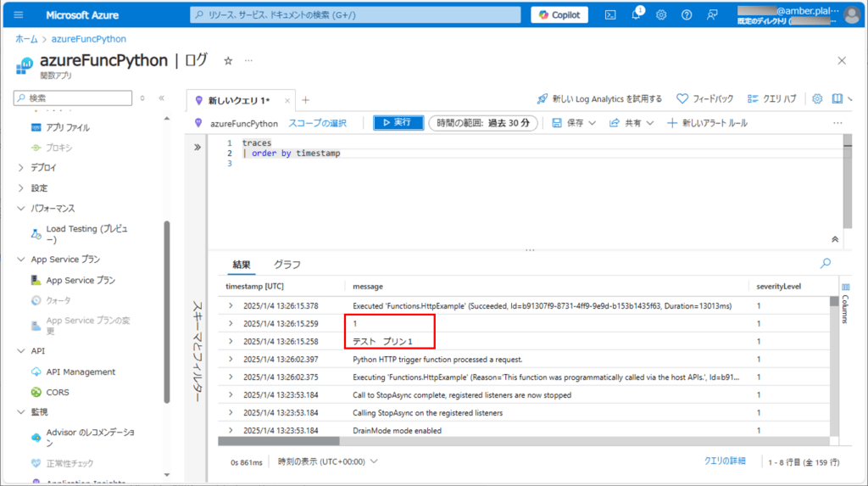Viewport: 868px width, 486px height.
Task: Click the global search input field
Action: click(356, 15)
